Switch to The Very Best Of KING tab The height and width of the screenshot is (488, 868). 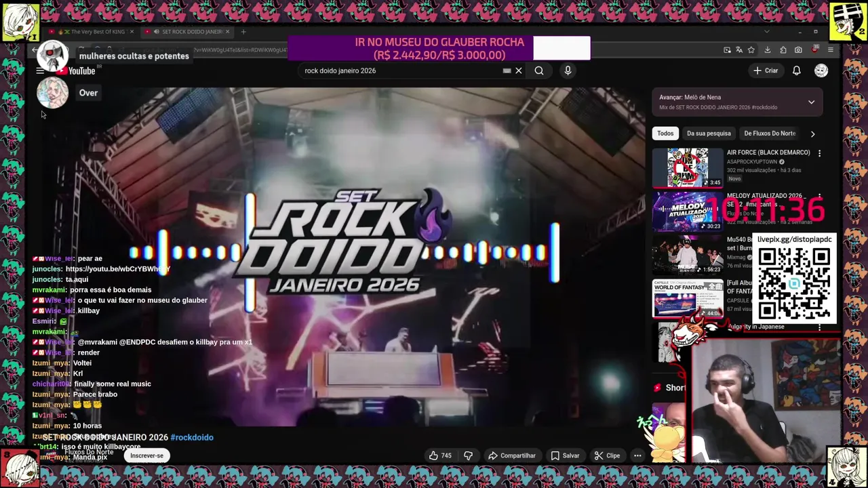(93, 32)
